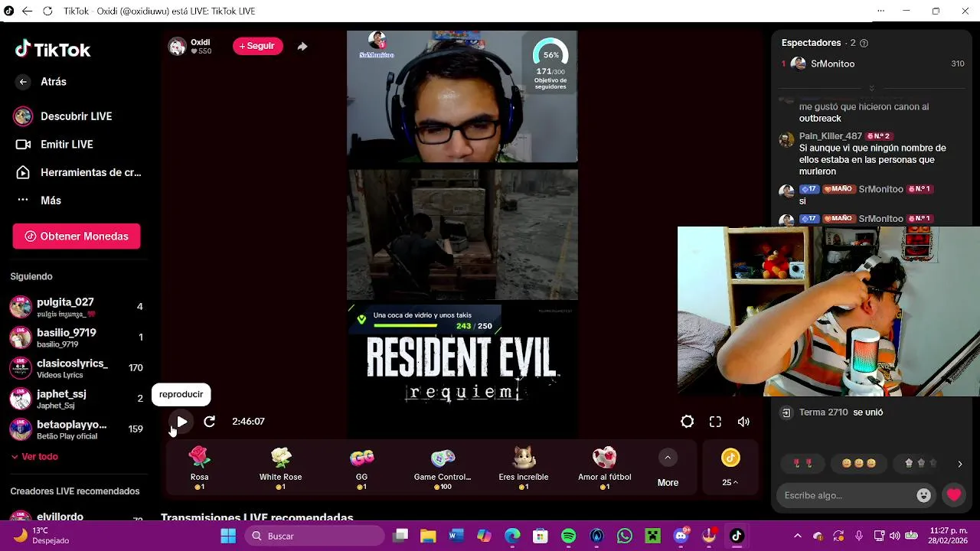Send the three stars quick reaction

[x=921, y=463]
